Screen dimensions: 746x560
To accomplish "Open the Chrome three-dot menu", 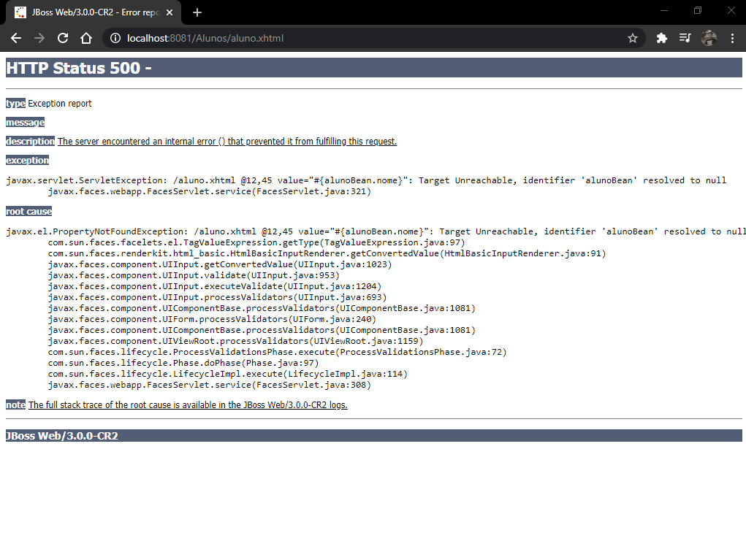I will (732, 38).
